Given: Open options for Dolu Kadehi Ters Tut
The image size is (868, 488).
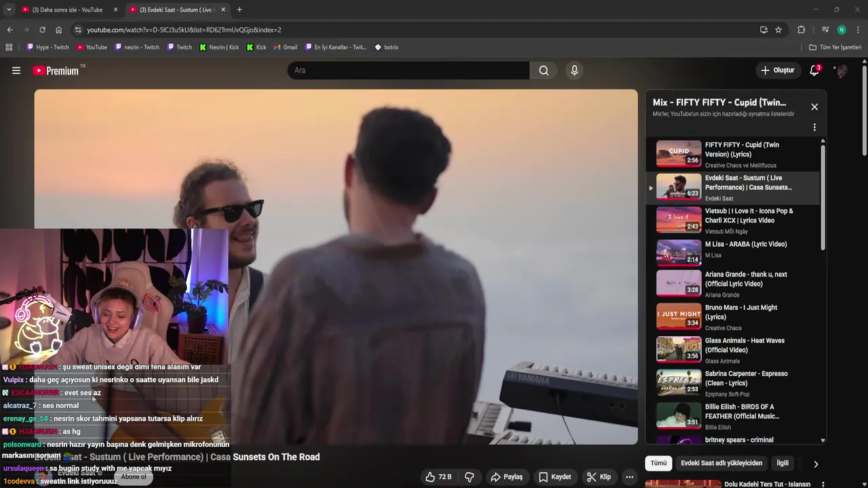Looking at the screenshot, I should [x=823, y=485].
